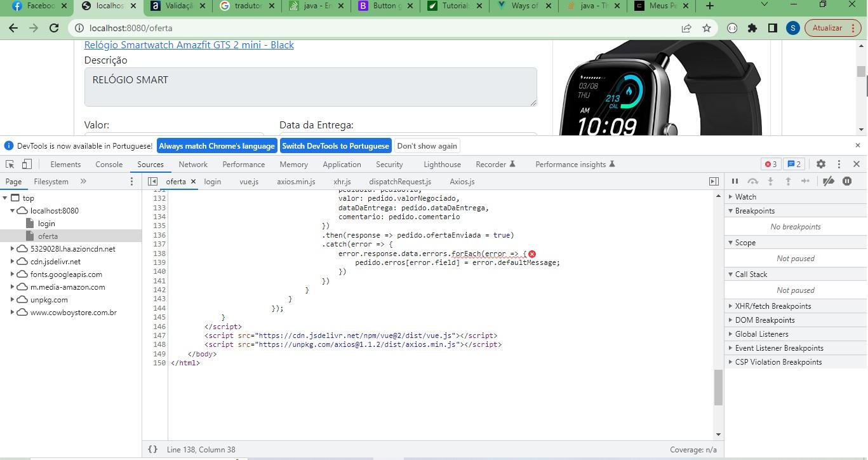Click the Step over button
Screen dimensions: 868x460
pos(752,181)
